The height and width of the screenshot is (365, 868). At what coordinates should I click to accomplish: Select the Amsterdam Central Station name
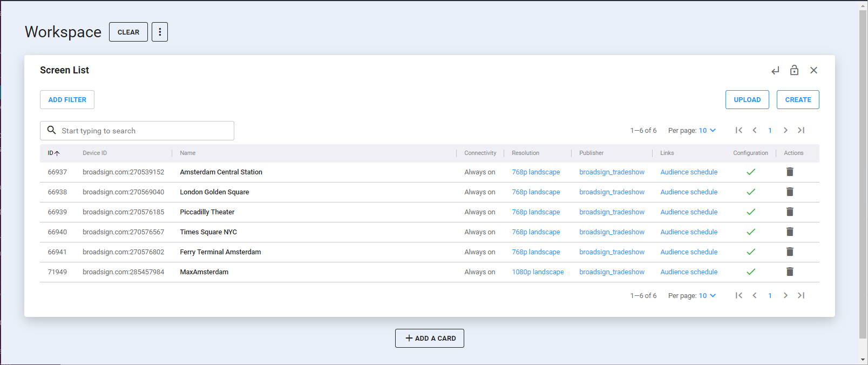click(221, 172)
